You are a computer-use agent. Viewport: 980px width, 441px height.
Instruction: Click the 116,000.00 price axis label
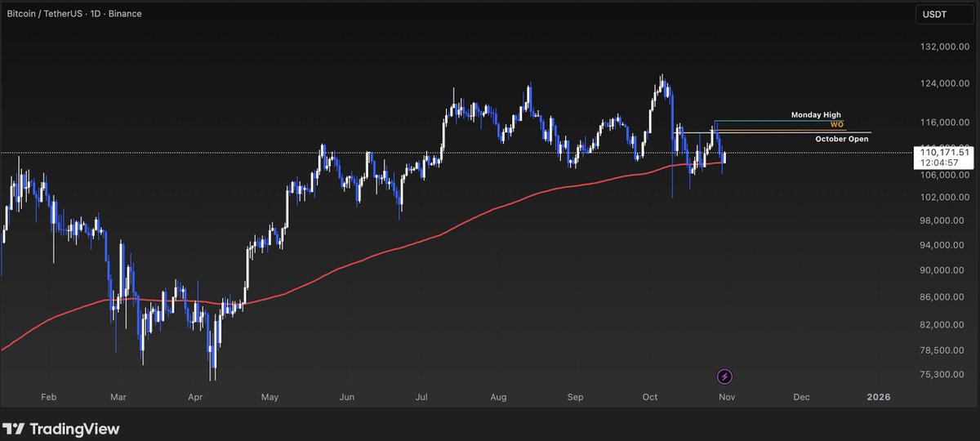pyautogui.click(x=944, y=122)
